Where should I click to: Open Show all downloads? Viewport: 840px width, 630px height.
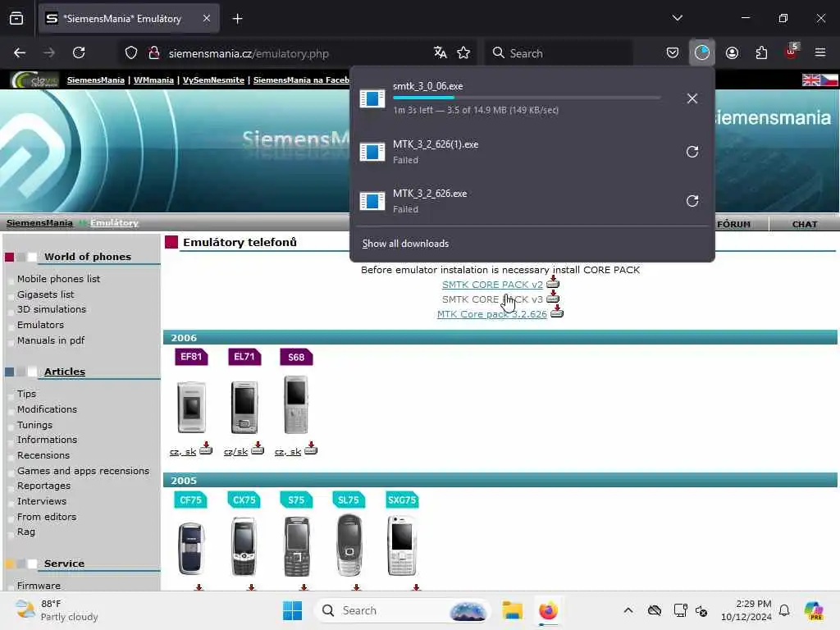point(405,244)
